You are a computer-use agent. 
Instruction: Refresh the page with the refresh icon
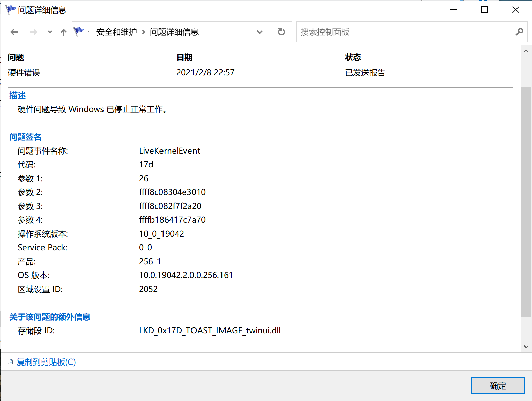tap(282, 32)
